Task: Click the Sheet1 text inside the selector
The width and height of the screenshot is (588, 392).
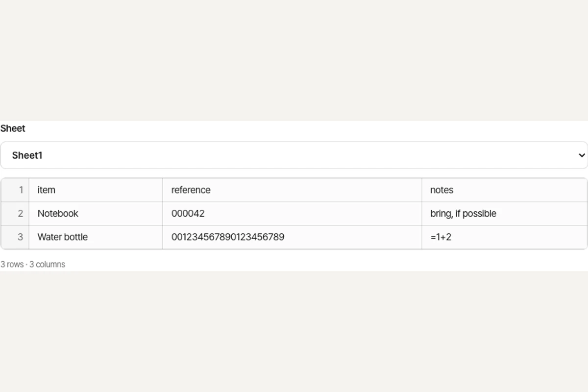Action: [x=27, y=155]
